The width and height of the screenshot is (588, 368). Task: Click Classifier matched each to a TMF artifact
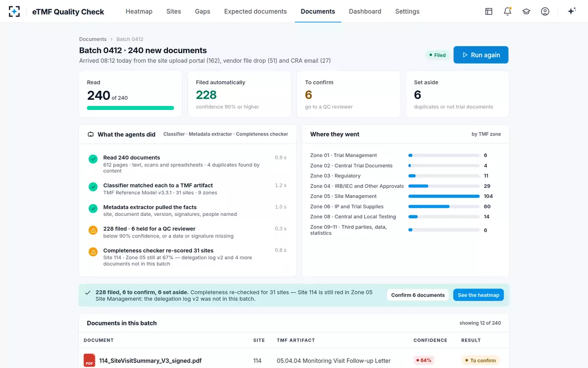tap(158, 185)
